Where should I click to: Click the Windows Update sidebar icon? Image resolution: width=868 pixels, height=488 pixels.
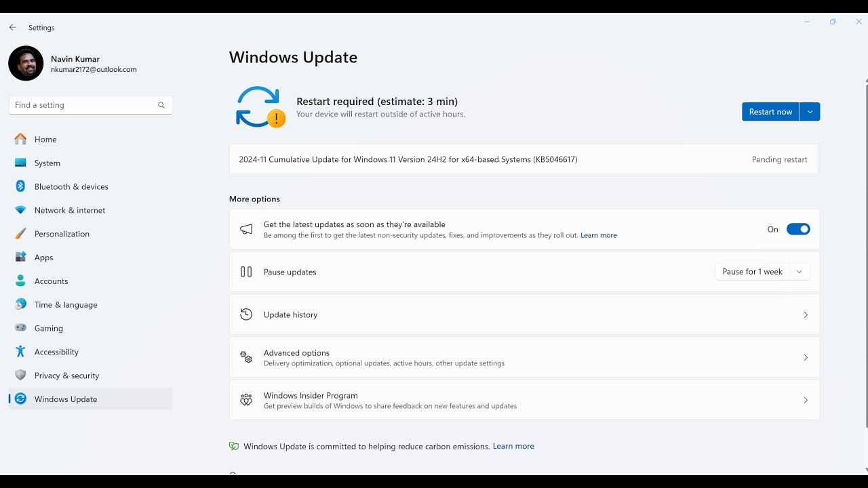tap(20, 399)
